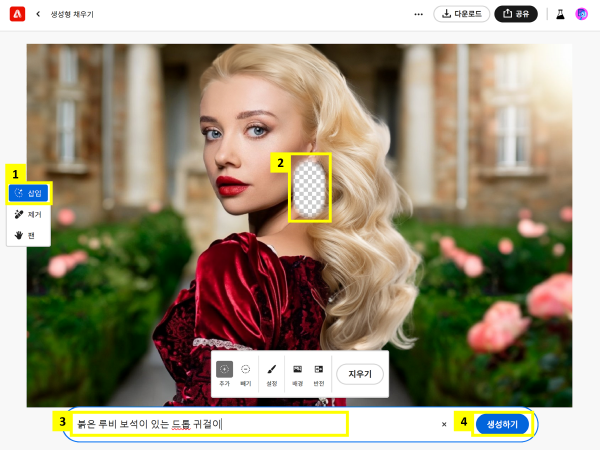The image size is (600, 450).
Task: Click the 생성형 채우기 title text
Action: 72,14
